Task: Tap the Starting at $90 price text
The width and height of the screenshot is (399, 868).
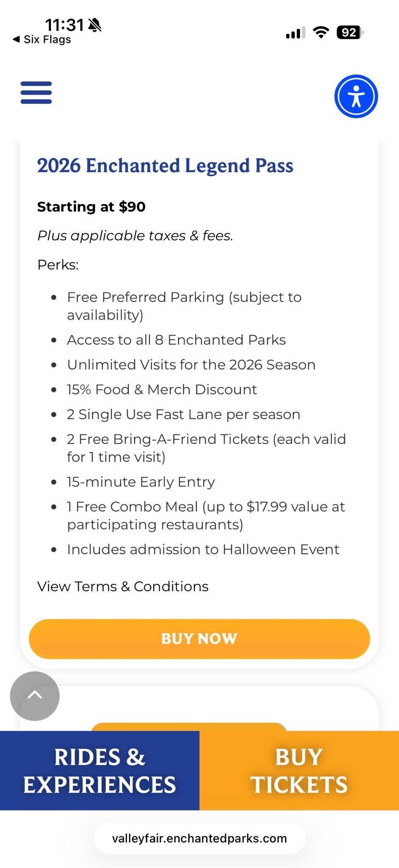Action: pos(91,207)
